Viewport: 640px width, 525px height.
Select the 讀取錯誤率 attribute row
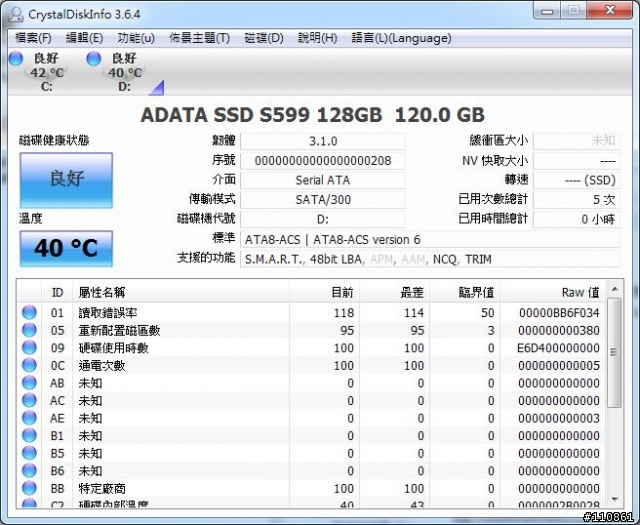[311, 313]
